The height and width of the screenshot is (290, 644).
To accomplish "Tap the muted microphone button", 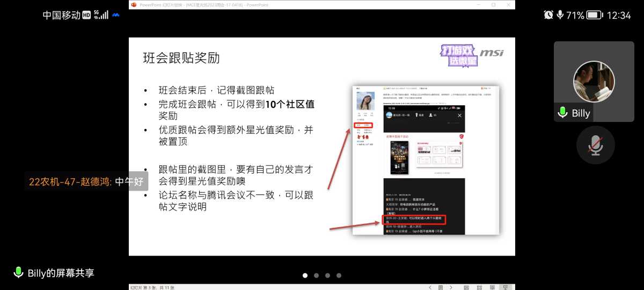I will pos(595,145).
